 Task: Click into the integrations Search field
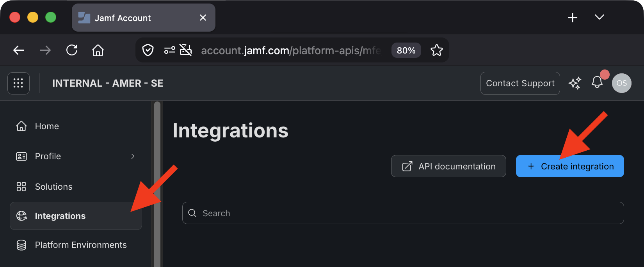(403, 213)
